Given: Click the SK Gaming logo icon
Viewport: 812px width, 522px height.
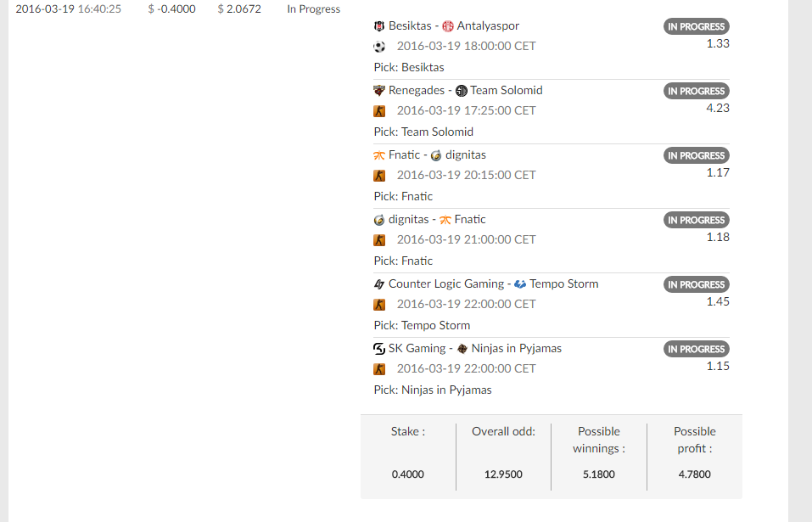Looking at the screenshot, I should [379, 349].
